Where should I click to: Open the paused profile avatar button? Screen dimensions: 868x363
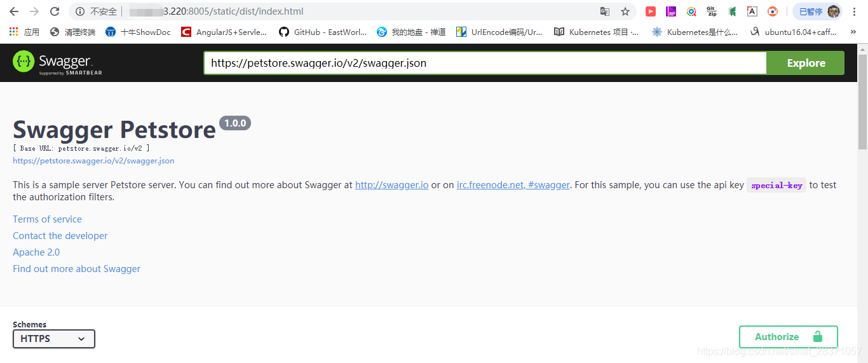(817, 11)
